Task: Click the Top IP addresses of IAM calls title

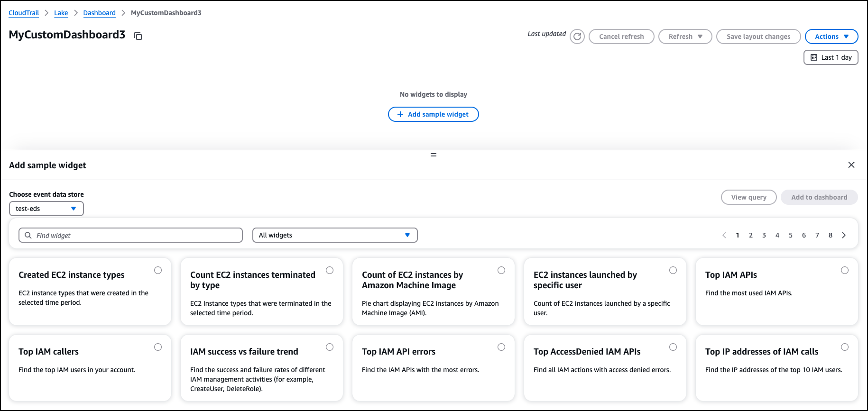Action: coord(762,352)
